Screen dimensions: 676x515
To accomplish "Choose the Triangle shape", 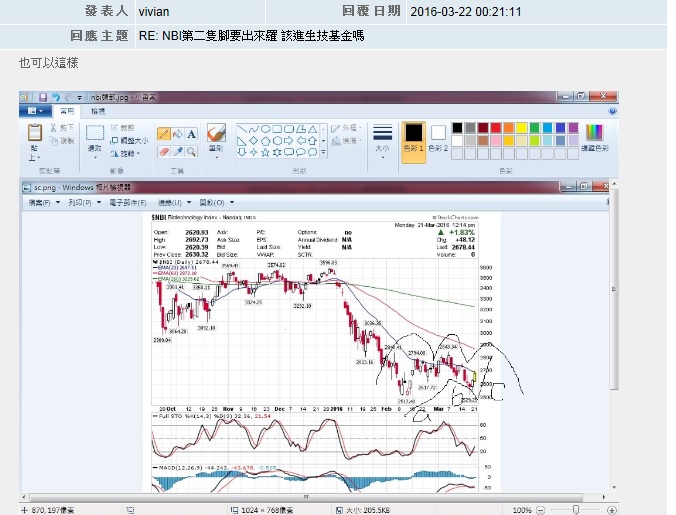I will tap(313, 129).
